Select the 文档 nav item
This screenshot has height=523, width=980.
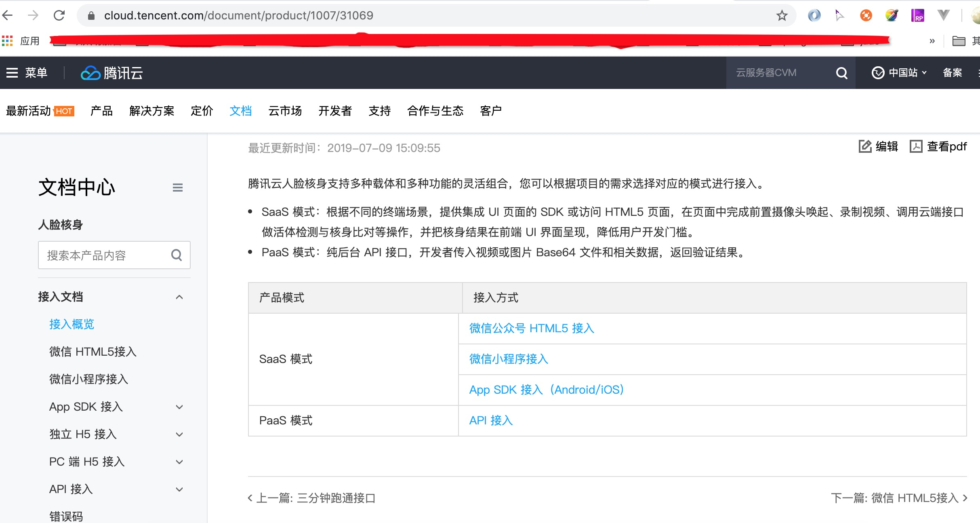click(240, 111)
